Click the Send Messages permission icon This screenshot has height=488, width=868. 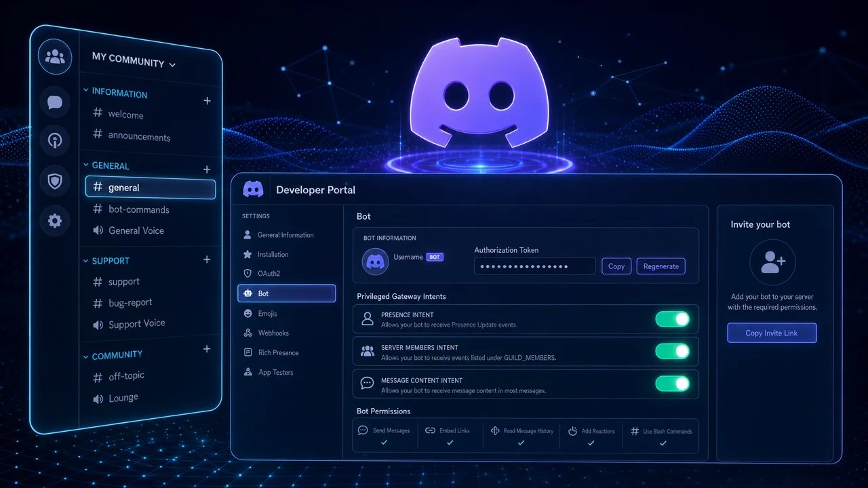[363, 430]
